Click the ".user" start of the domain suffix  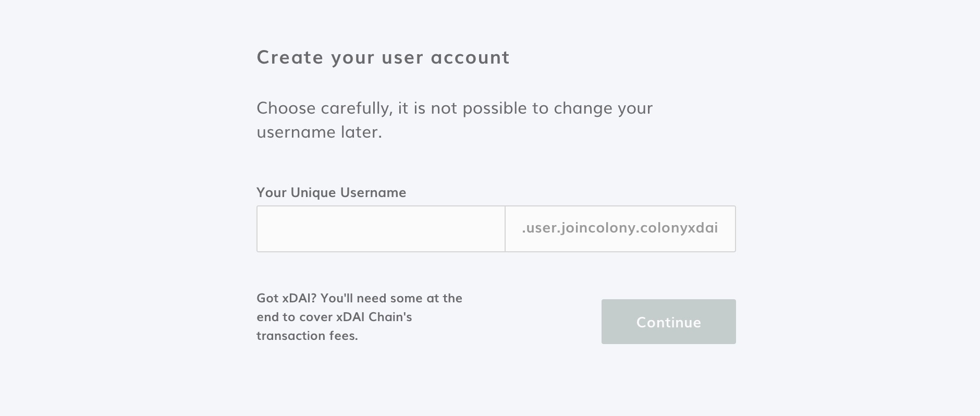(x=539, y=228)
